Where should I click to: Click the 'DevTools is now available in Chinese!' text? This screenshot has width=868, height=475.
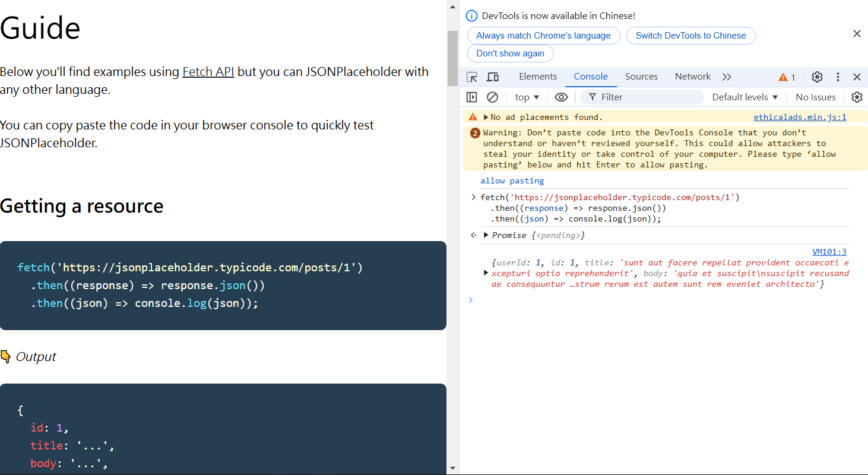[x=559, y=16]
